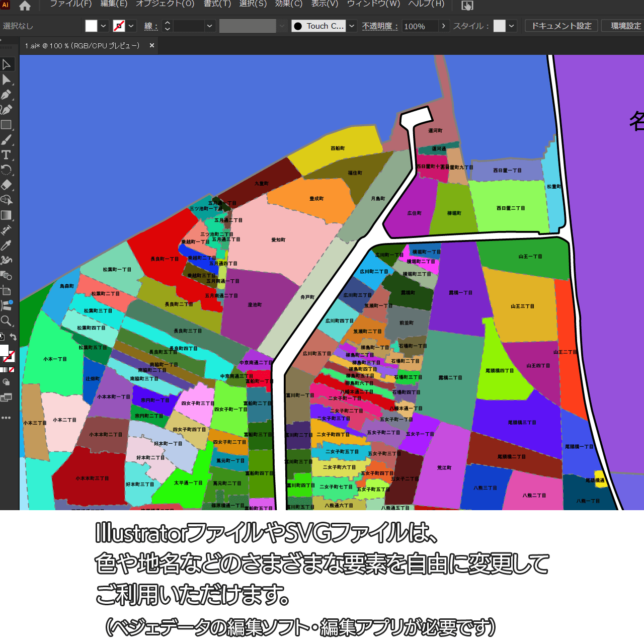The height and width of the screenshot is (644, 644).
Task: Expand the Touch Calligraphic brush dropdown
Action: (352, 26)
